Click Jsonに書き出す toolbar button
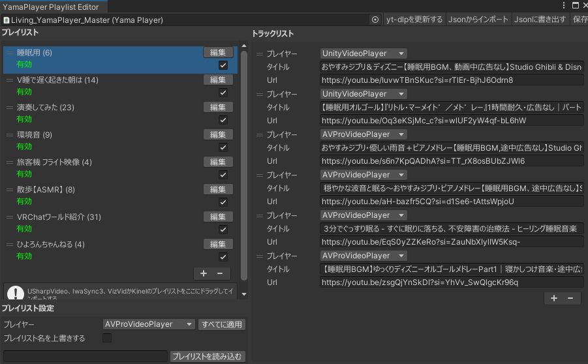 (x=540, y=20)
